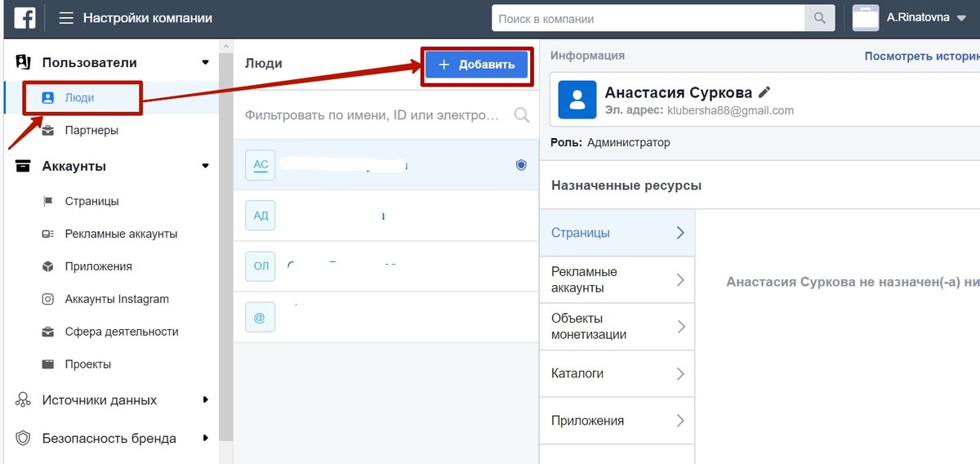Click the briefcase icon next to Сфера деятельности
The height and width of the screenshot is (464, 980).
48,332
